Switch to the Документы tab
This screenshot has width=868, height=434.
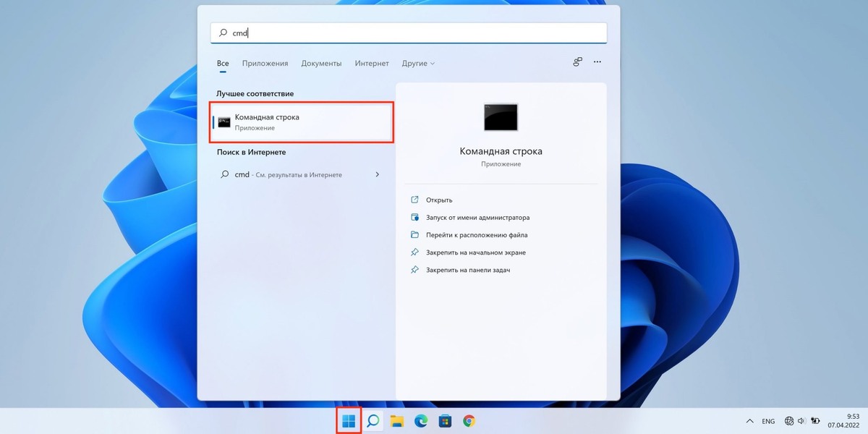(321, 64)
